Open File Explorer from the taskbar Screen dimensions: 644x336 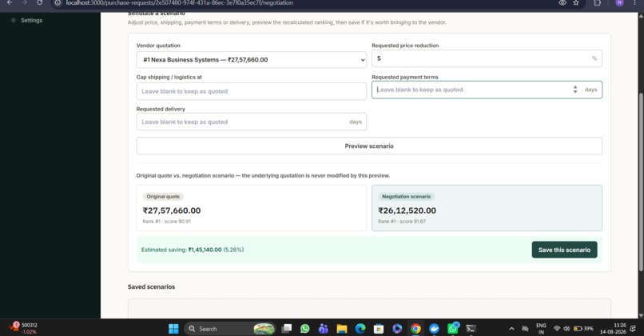pos(342,329)
